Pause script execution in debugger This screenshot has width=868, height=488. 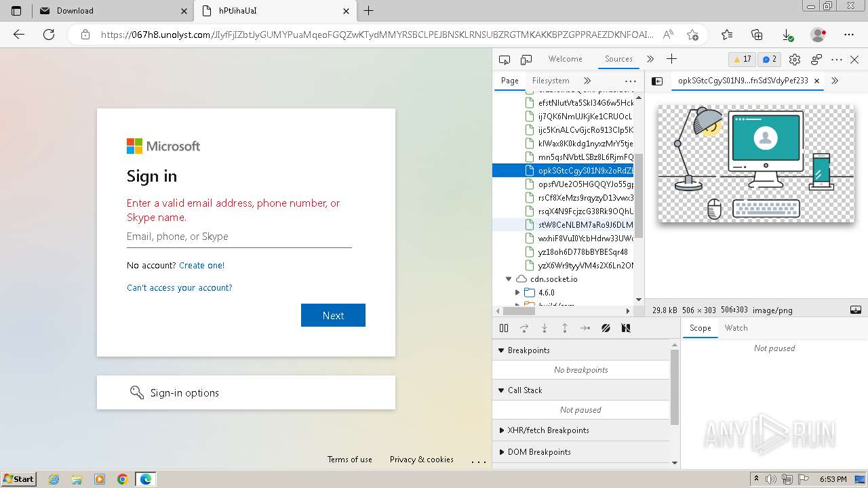pyautogui.click(x=504, y=328)
